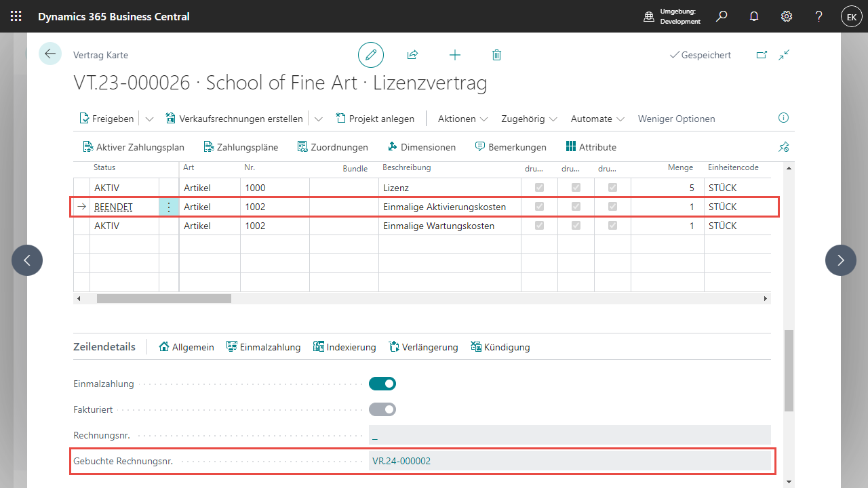
Task: Open the notifications bell icon
Action: pyautogui.click(x=754, y=16)
